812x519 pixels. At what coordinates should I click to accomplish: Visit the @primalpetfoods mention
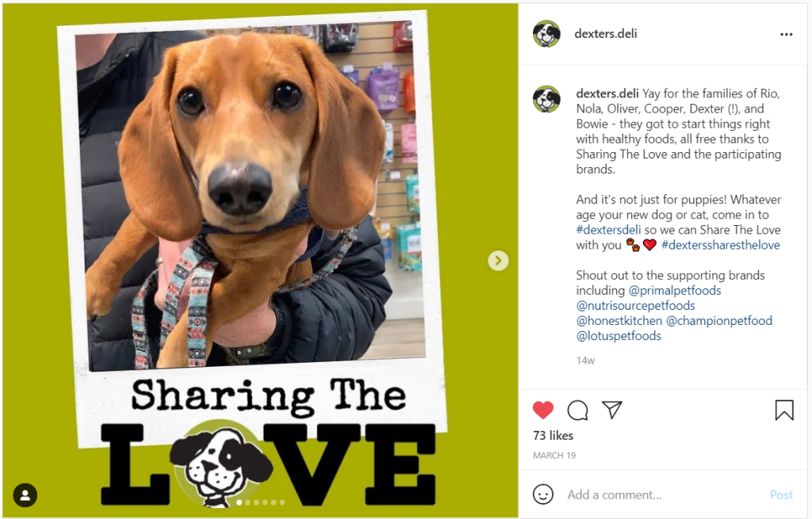674,290
